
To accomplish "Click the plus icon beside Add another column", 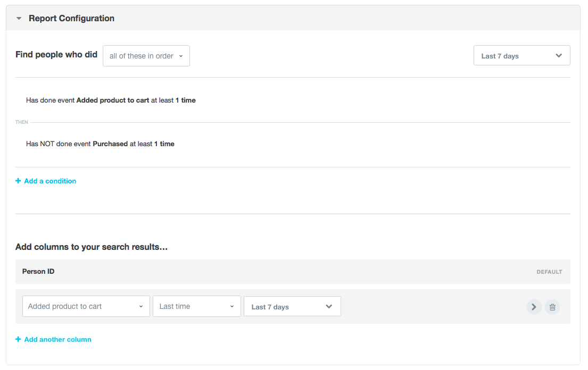I will point(18,339).
